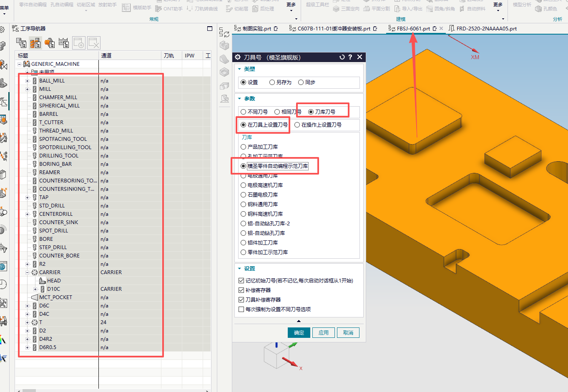
Task: Click the settings gear in the left sidebar
Action: pos(2,30)
